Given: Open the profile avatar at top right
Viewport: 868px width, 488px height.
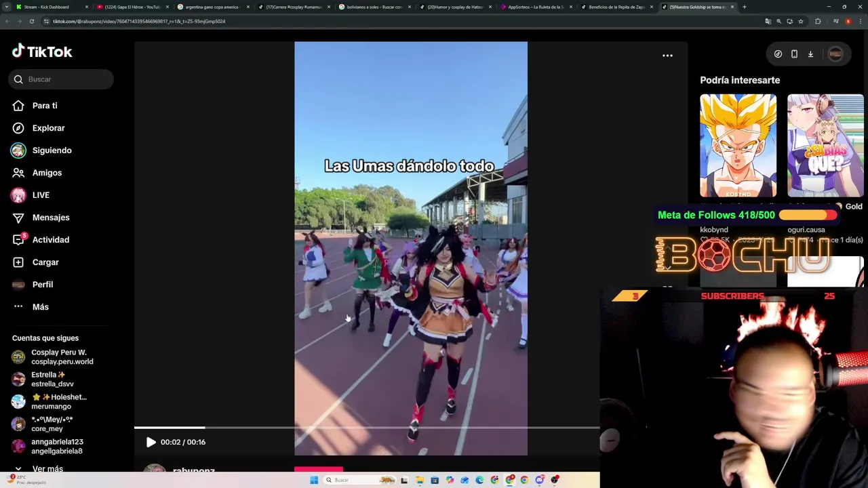Looking at the screenshot, I should coord(835,54).
